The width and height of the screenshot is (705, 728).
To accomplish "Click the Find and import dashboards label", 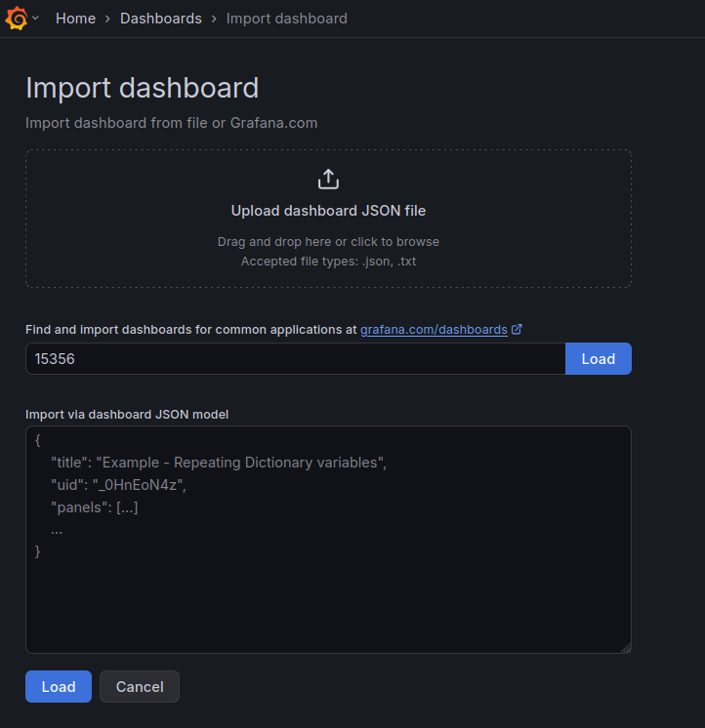I will pyautogui.click(x=191, y=330).
